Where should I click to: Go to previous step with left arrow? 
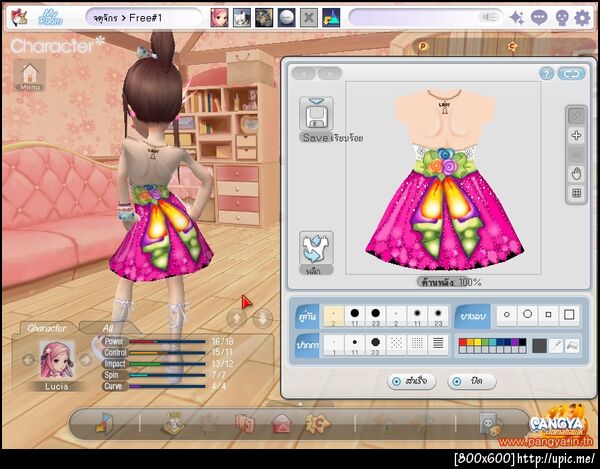[x=303, y=73]
